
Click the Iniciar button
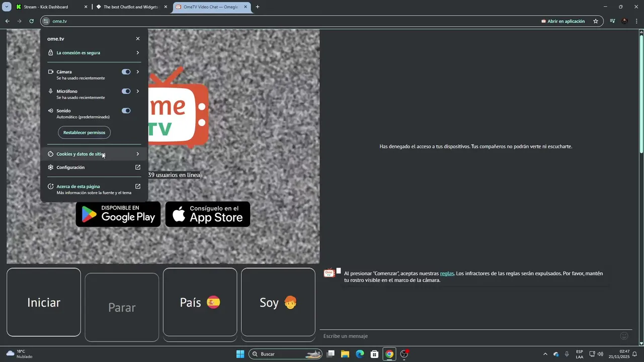[44, 302]
